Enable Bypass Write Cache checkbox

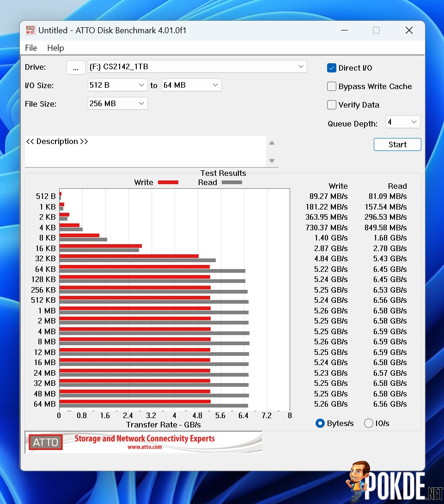[332, 86]
